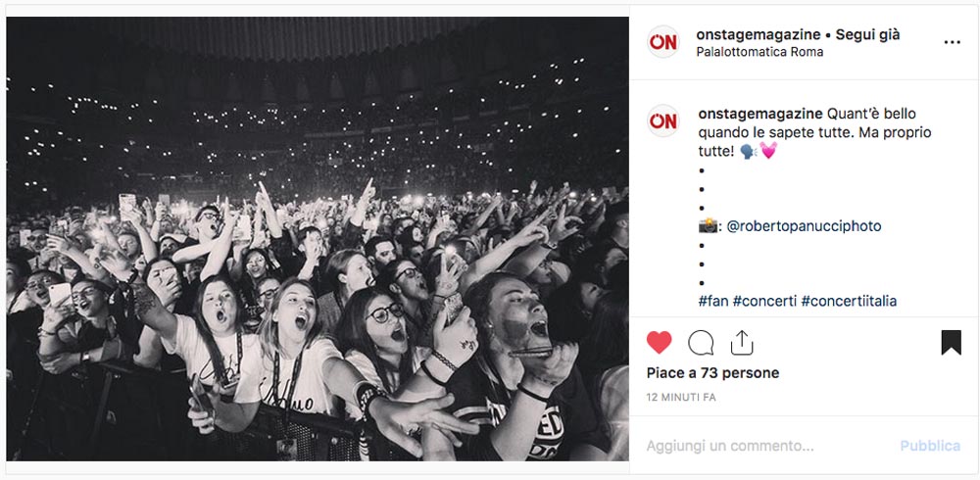This screenshot has width=980, height=480.
Task: Open the Palalottomatica Roma location link
Action: pos(759,52)
